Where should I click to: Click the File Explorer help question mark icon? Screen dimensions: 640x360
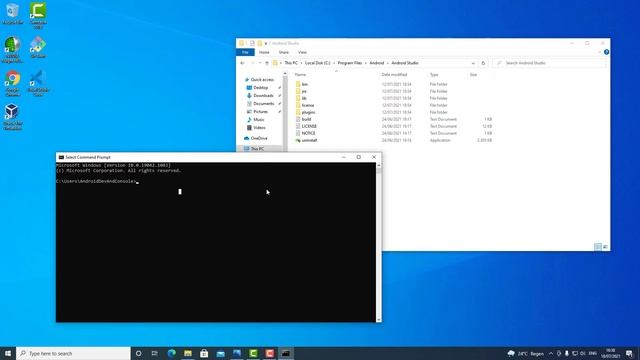pos(606,52)
